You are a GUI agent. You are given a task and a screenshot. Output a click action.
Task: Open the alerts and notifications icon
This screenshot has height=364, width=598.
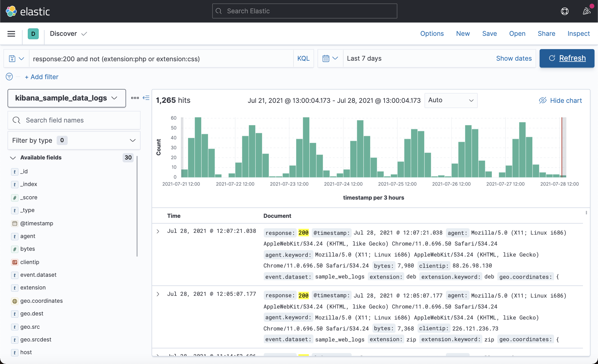click(x=587, y=11)
